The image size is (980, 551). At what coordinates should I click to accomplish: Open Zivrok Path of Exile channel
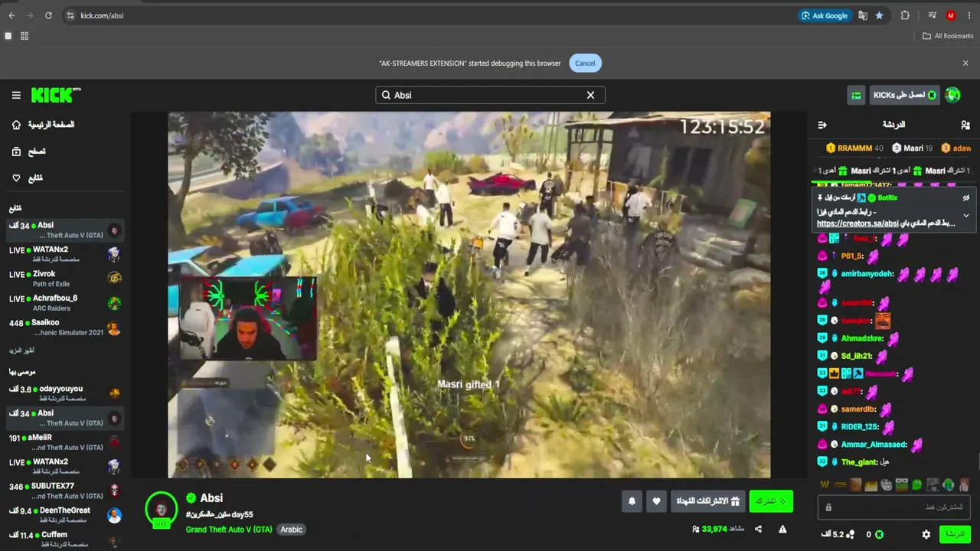tap(65, 279)
